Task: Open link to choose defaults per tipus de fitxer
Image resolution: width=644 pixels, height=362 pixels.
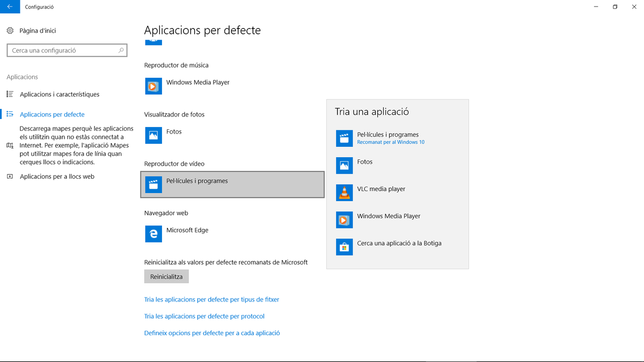Action: click(x=211, y=300)
